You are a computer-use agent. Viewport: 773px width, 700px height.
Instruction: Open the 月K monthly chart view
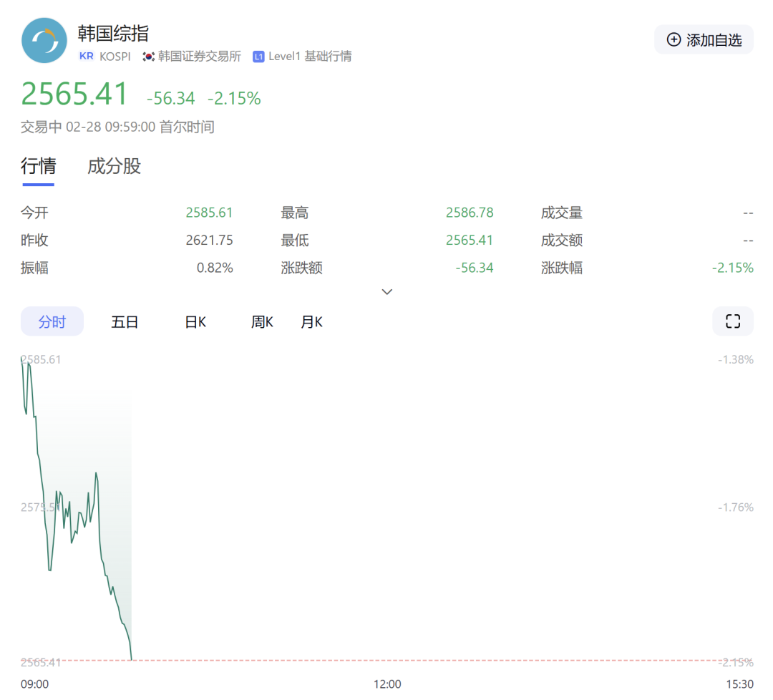(311, 321)
